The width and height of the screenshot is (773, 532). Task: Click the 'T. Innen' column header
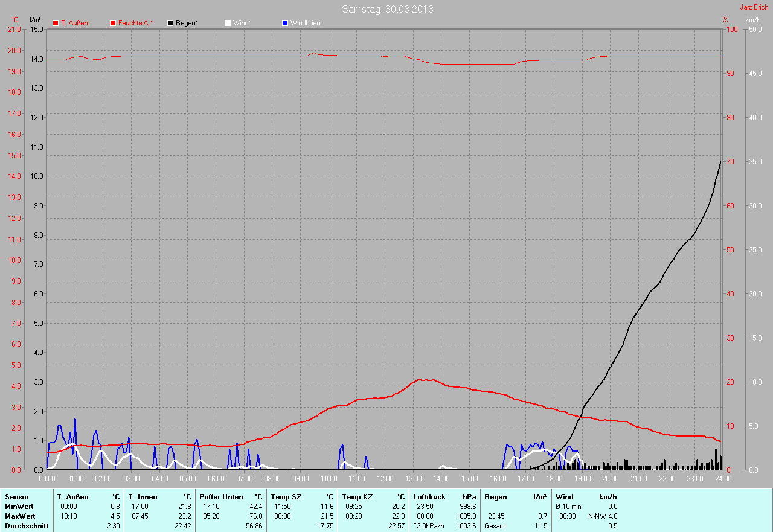click(143, 497)
